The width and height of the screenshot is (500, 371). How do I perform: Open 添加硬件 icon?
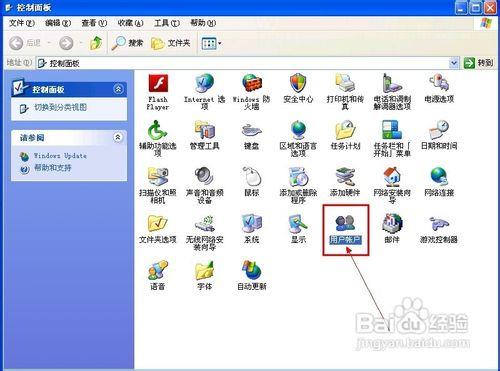point(345,177)
